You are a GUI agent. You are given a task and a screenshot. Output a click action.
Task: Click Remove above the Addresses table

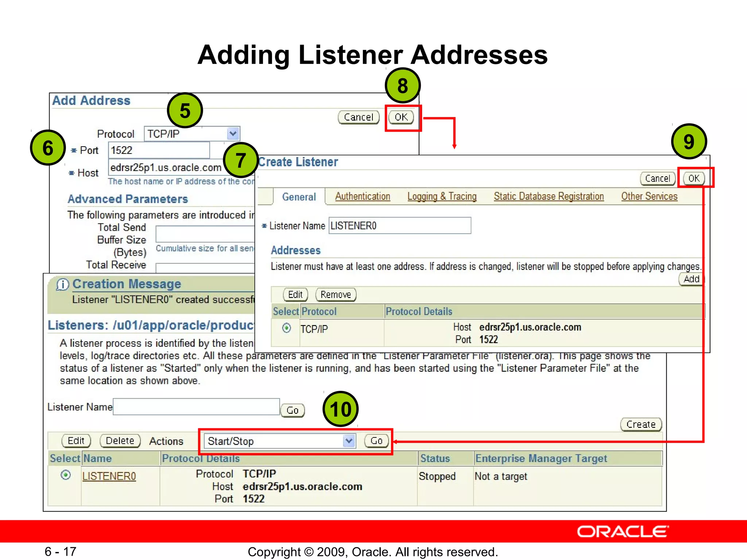[336, 294]
